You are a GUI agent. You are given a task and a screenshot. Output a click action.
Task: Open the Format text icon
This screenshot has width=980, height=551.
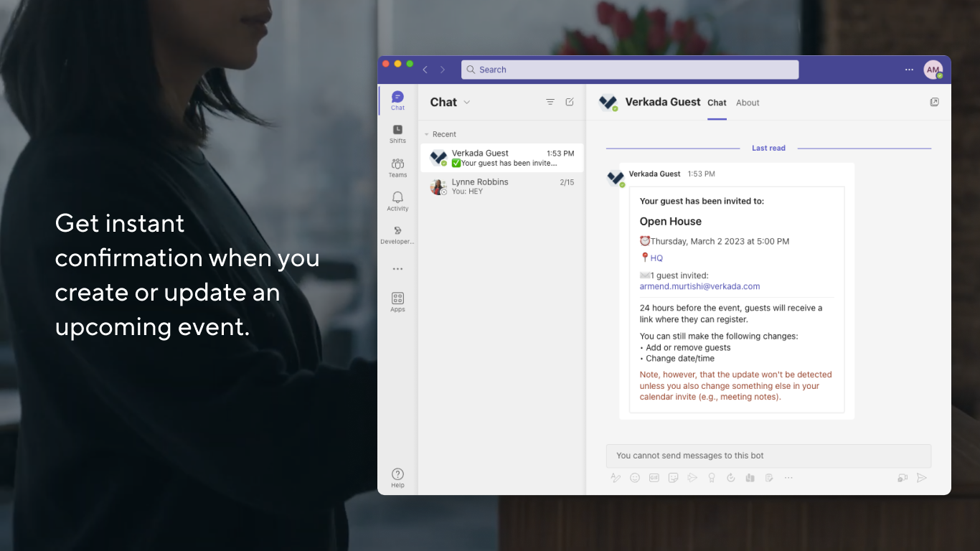616,478
